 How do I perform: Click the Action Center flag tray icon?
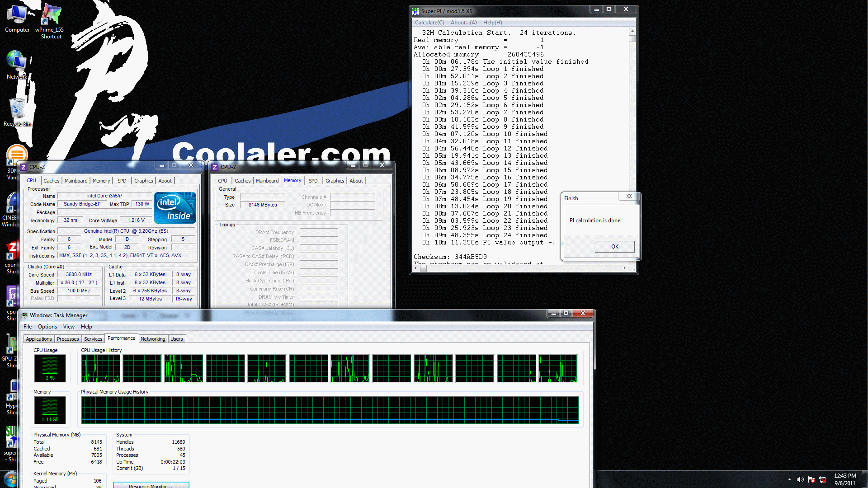click(x=811, y=479)
